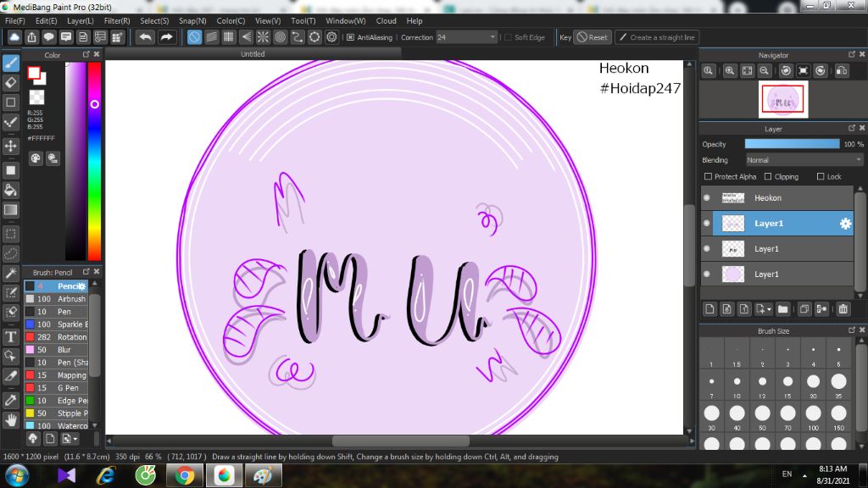868x488 pixels.
Task: Zoom out using Navigator magnifier minus
Action: click(764, 71)
